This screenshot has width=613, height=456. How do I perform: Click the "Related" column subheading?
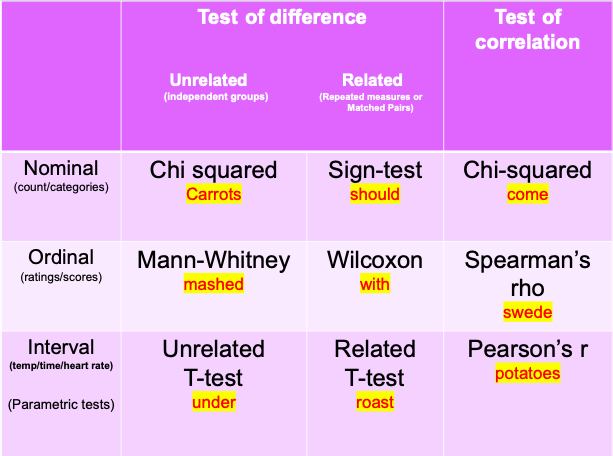point(372,79)
